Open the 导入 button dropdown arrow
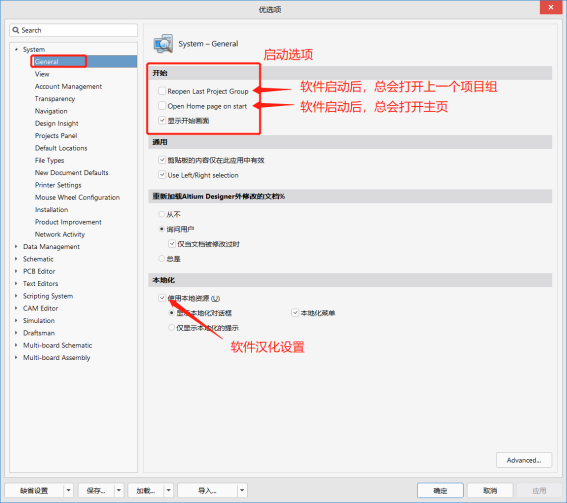This screenshot has width=567, height=503. [242, 490]
